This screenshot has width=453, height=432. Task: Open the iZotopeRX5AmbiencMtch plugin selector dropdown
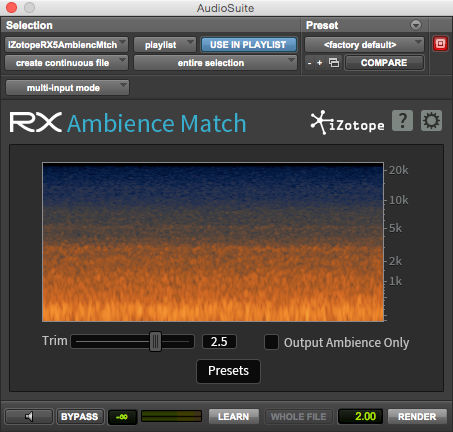click(66, 45)
